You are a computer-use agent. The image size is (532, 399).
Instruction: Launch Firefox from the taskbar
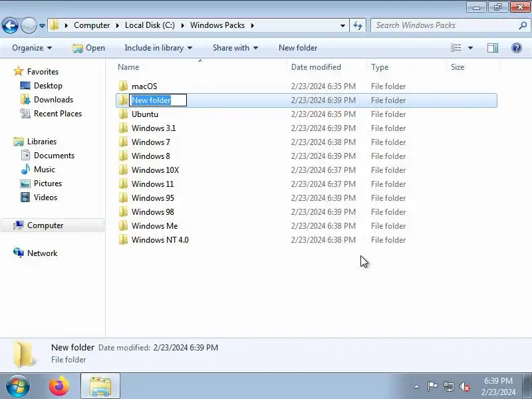click(x=59, y=386)
